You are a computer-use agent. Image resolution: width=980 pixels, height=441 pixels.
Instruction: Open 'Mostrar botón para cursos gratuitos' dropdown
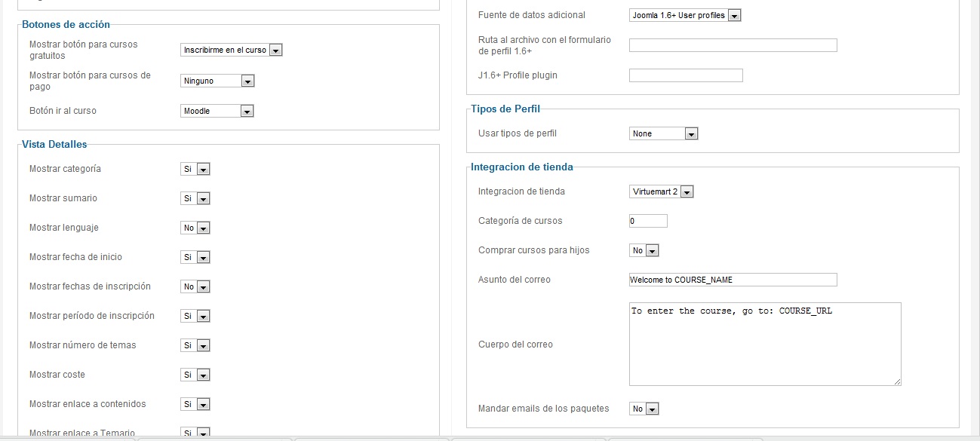tap(231, 51)
